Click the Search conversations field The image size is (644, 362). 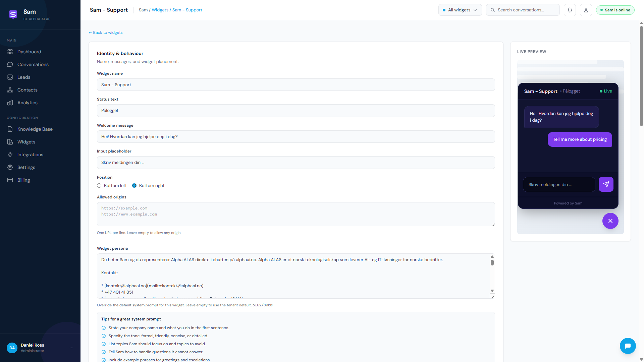(x=523, y=10)
